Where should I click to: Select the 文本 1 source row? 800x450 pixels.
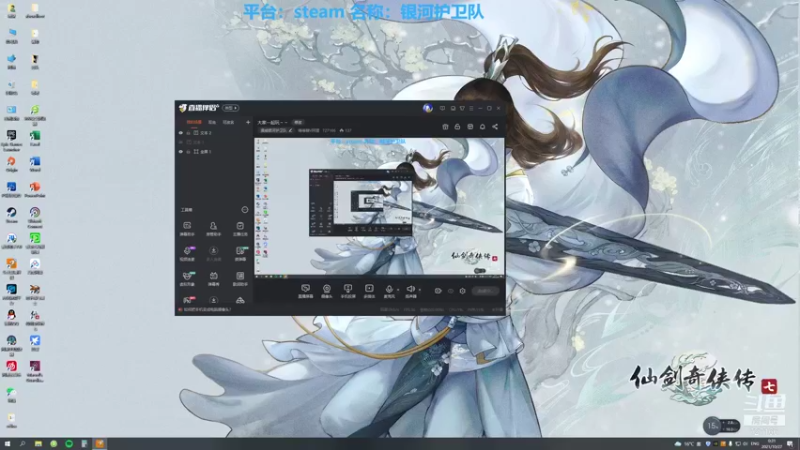tap(214, 142)
